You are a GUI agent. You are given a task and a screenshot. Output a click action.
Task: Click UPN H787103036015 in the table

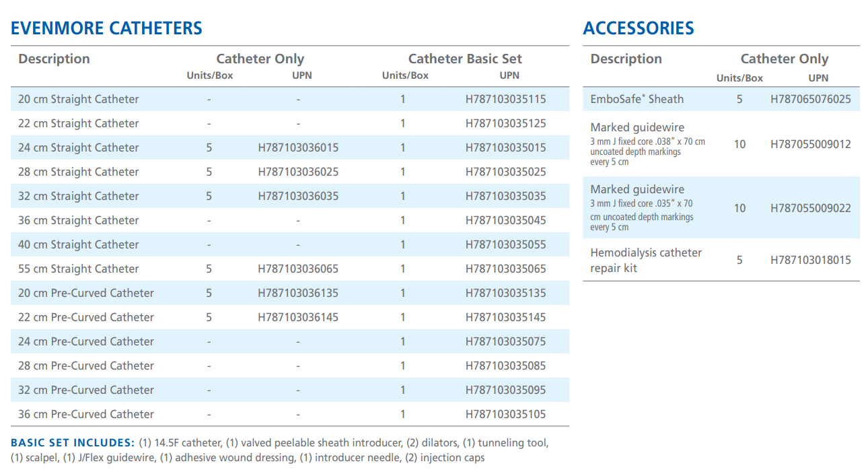[x=298, y=147]
